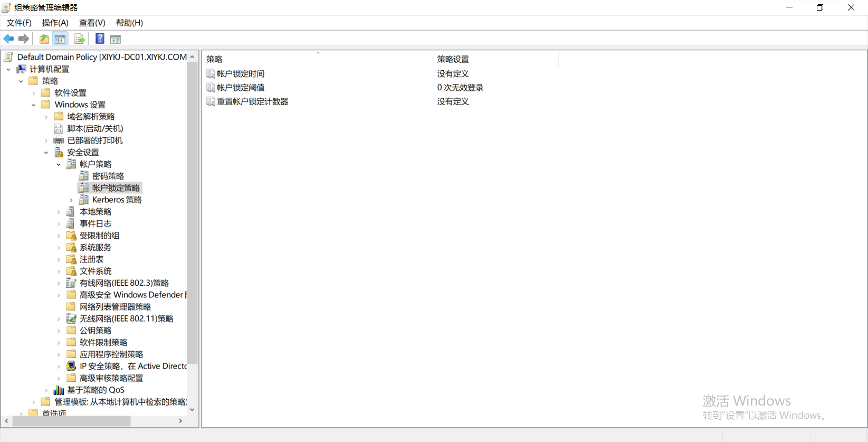Expand the 公钥策略 node
This screenshot has height=442, width=868.
tap(59, 331)
